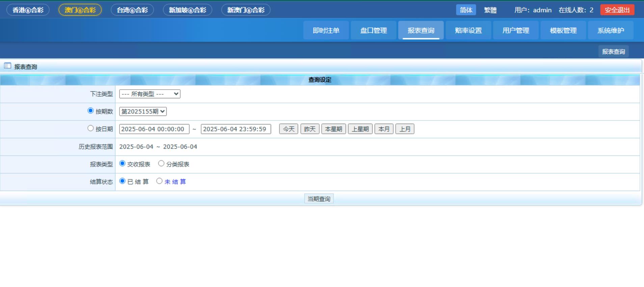Expand the 第2025155期 period selector
The width and height of the screenshot is (644, 287).
[x=143, y=112]
